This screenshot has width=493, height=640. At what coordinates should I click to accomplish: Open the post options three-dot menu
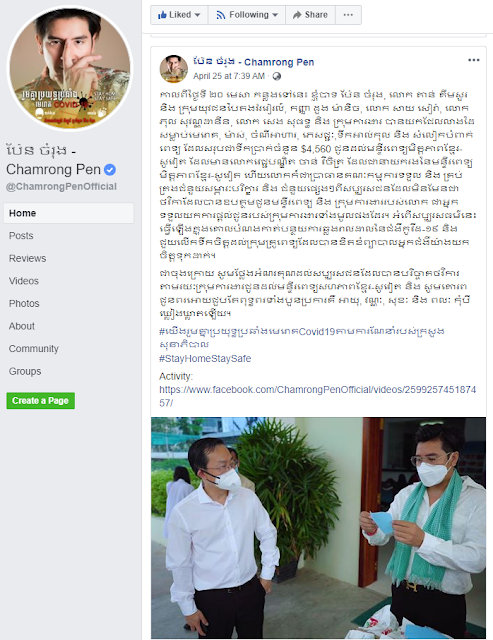click(x=473, y=60)
